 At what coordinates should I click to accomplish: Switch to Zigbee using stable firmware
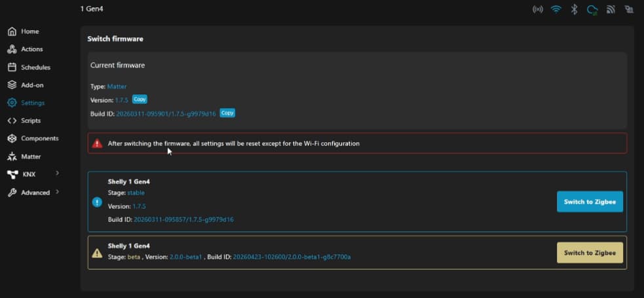[590, 202]
